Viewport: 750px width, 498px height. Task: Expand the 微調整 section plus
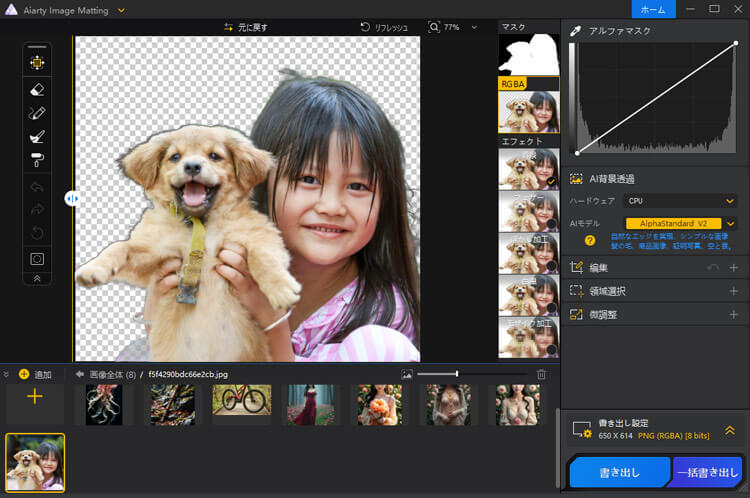point(734,314)
